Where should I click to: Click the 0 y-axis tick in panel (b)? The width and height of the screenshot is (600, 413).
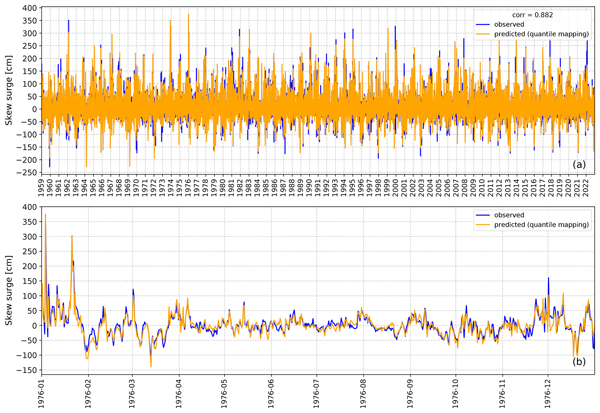(x=35, y=326)
